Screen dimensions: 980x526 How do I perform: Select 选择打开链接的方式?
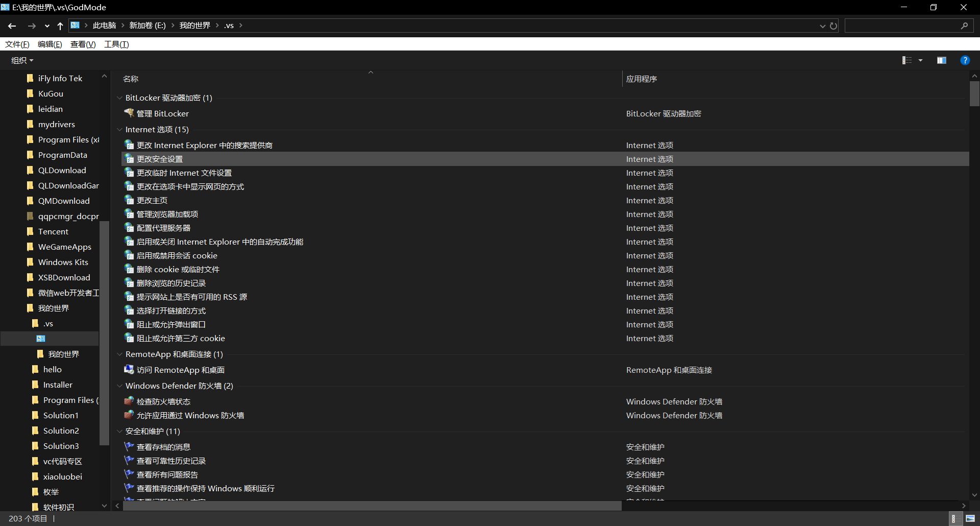pos(171,311)
